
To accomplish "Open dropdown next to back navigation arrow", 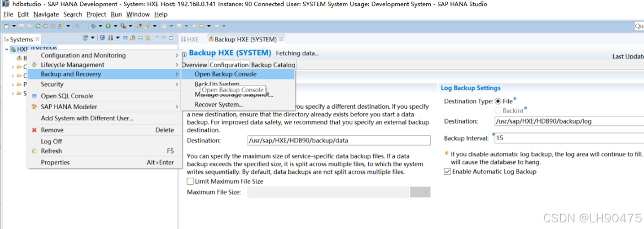I will (x=208, y=26).
